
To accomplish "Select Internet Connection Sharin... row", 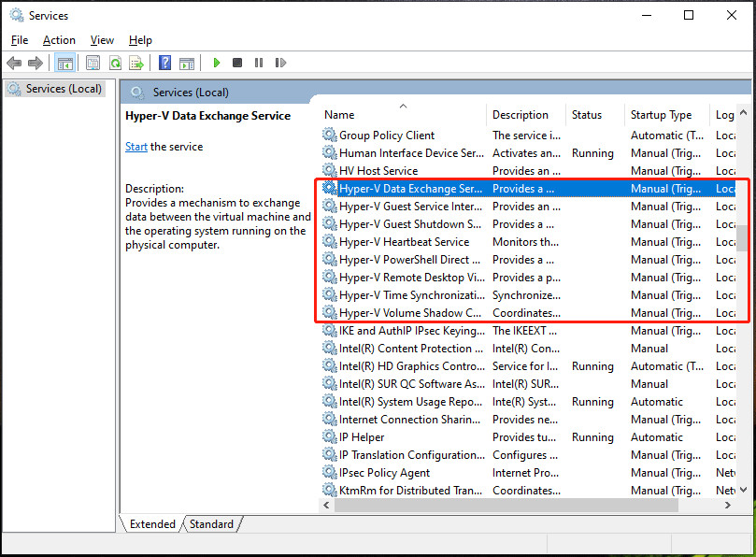I will tap(528, 419).
